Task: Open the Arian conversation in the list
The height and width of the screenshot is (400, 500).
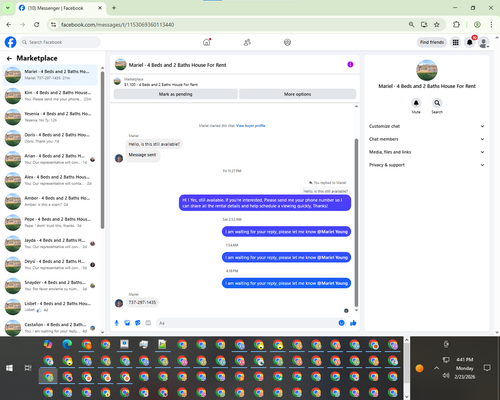Action: 50,159
